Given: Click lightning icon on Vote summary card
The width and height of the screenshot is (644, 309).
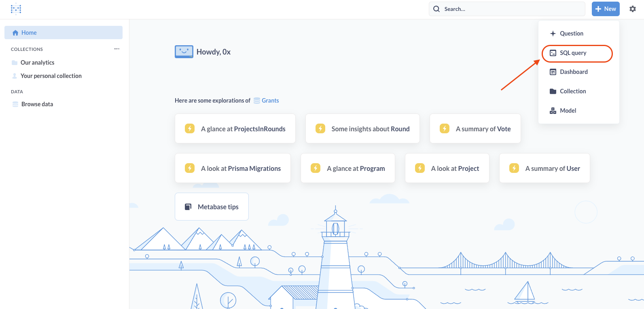Looking at the screenshot, I should tap(445, 128).
